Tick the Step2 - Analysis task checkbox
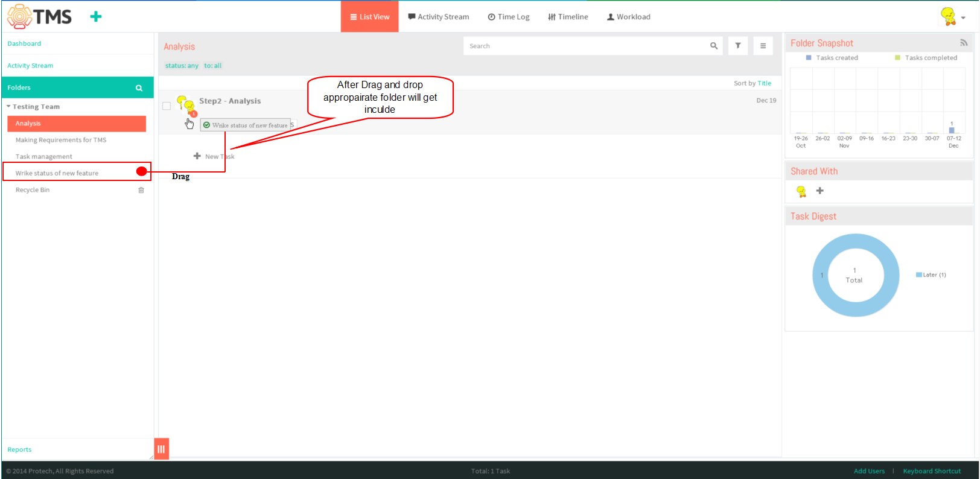The height and width of the screenshot is (479, 980). 167,106
